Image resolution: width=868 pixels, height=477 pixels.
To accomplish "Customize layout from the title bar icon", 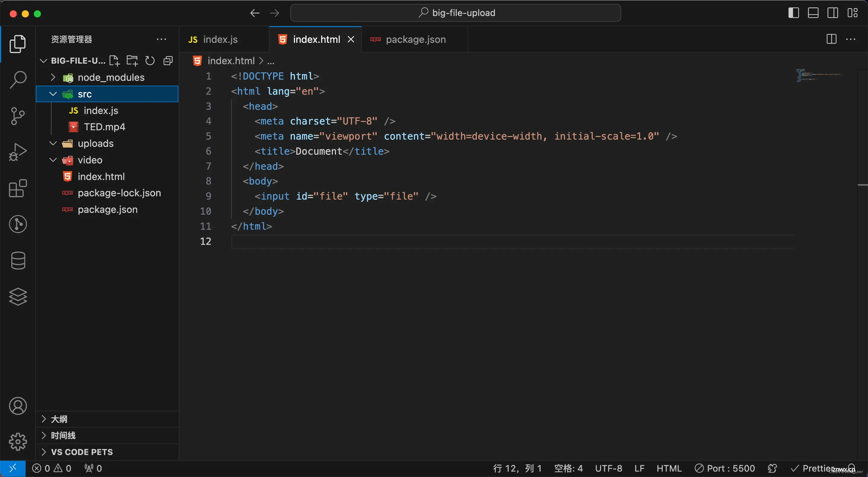I will coord(853,13).
